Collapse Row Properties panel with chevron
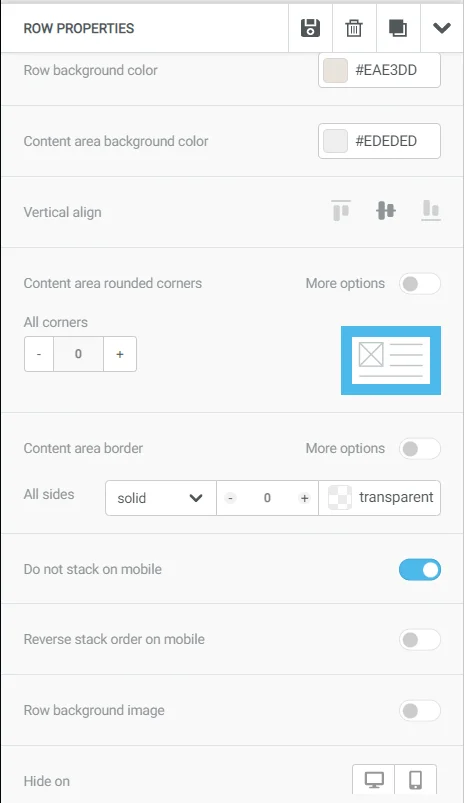 [441, 28]
